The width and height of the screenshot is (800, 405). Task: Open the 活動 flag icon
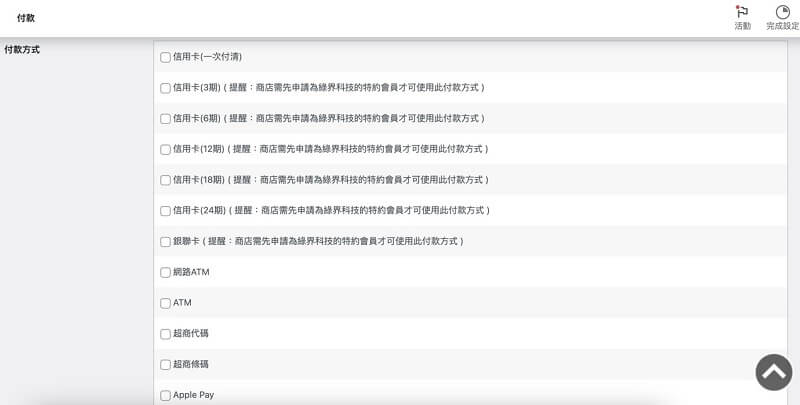coord(742,12)
